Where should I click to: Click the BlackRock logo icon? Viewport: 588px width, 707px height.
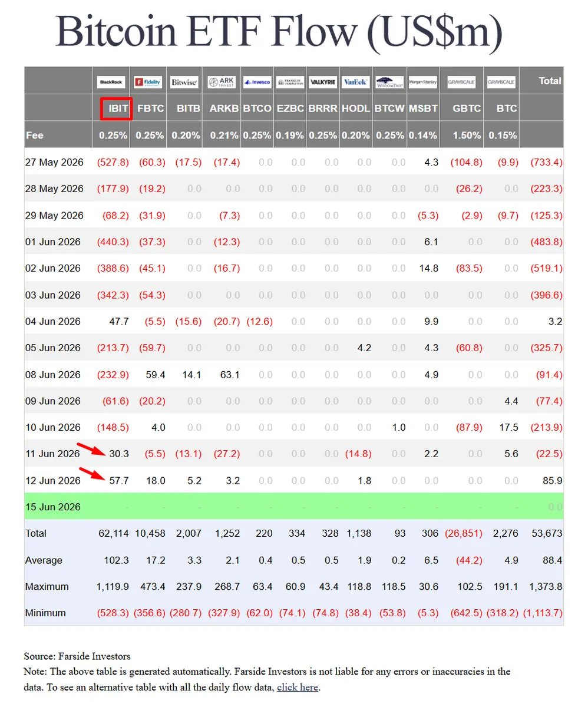(x=111, y=82)
